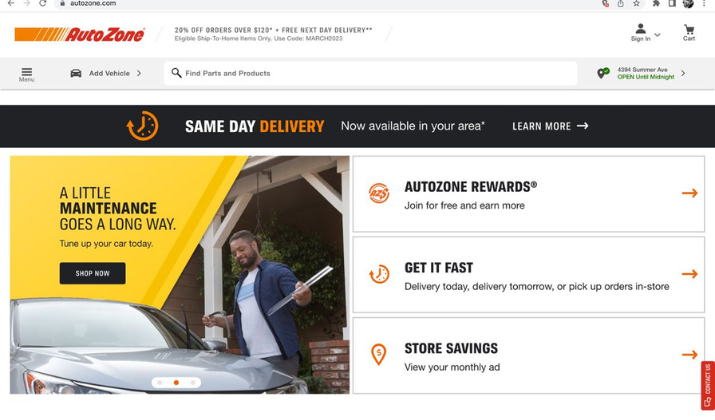Click the Shop Now button
The width and height of the screenshot is (715, 420).
tap(93, 273)
